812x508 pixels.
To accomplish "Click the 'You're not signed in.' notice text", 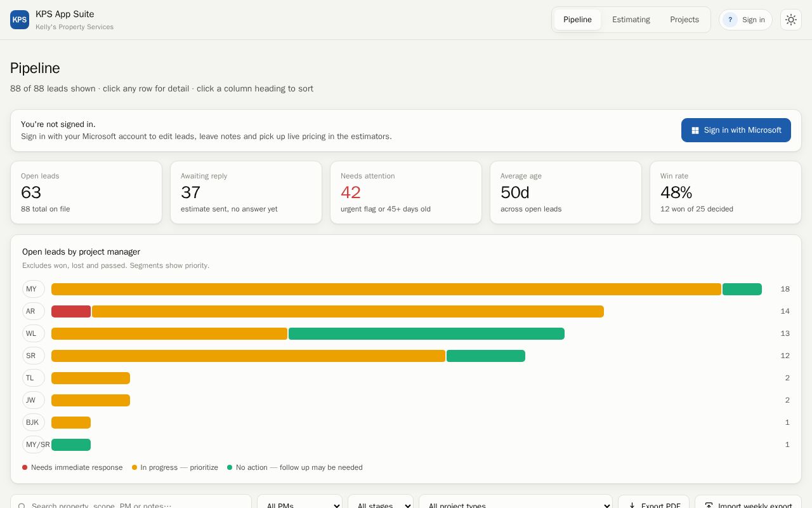I will pyautogui.click(x=58, y=124).
